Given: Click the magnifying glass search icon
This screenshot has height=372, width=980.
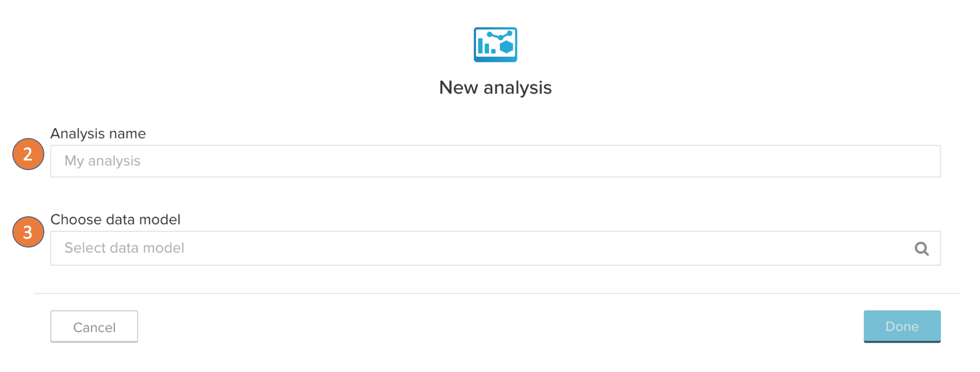Looking at the screenshot, I should click(x=921, y=249).
